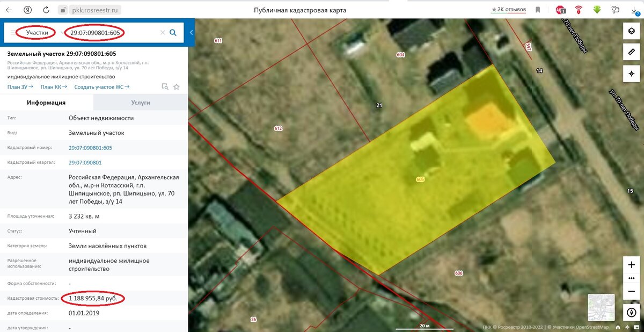Open the overview minimap thumbnail
This screenshot has height=332, width=644.
601,308
